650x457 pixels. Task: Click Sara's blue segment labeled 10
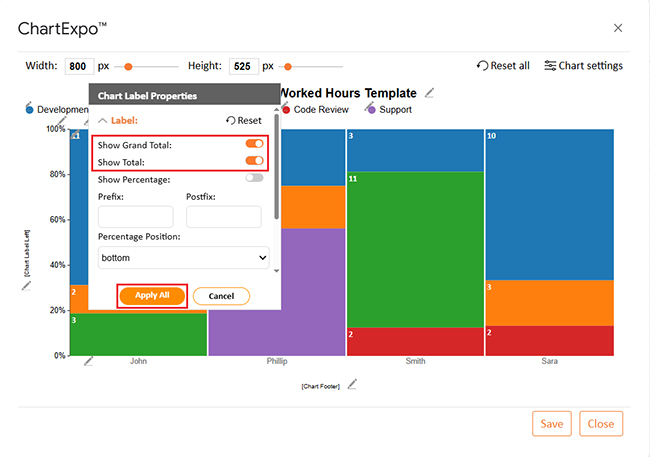coord(550,205)
